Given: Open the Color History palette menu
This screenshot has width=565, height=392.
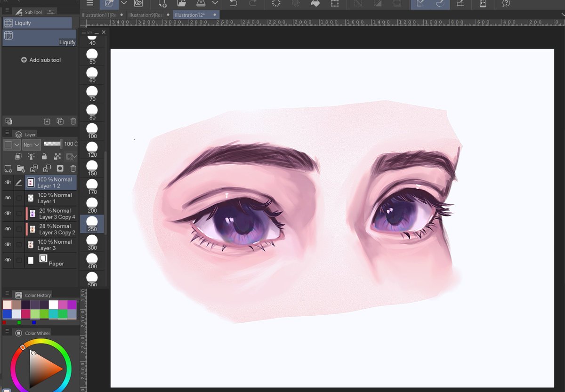Looking at the screenshot, I should (7, 294).
